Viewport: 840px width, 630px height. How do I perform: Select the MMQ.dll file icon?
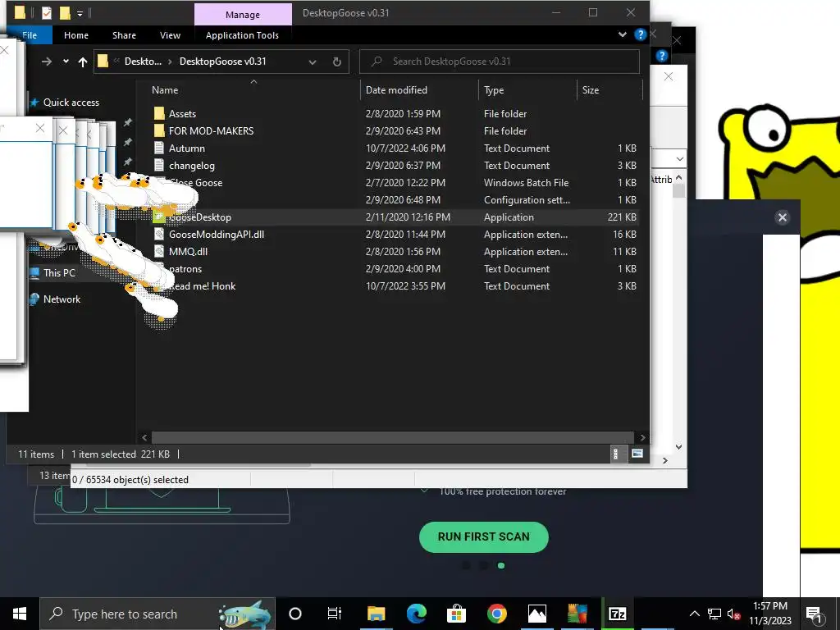(158, 251)
